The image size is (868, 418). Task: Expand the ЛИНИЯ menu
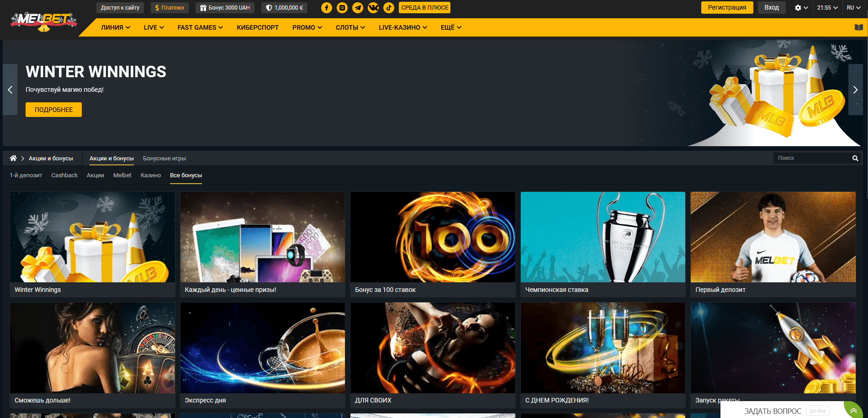click(x=116, y=27)
